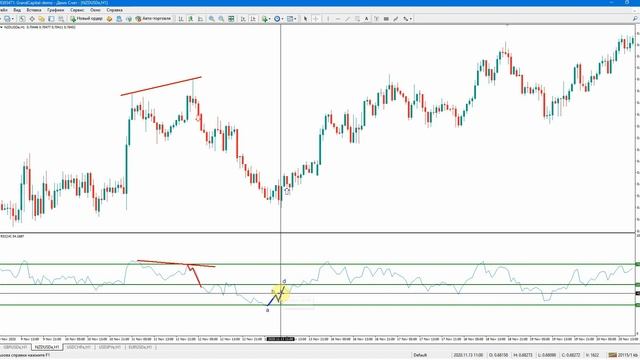Click the Новый ордер button
Screen dimensions: 640x360
(86, 19)
